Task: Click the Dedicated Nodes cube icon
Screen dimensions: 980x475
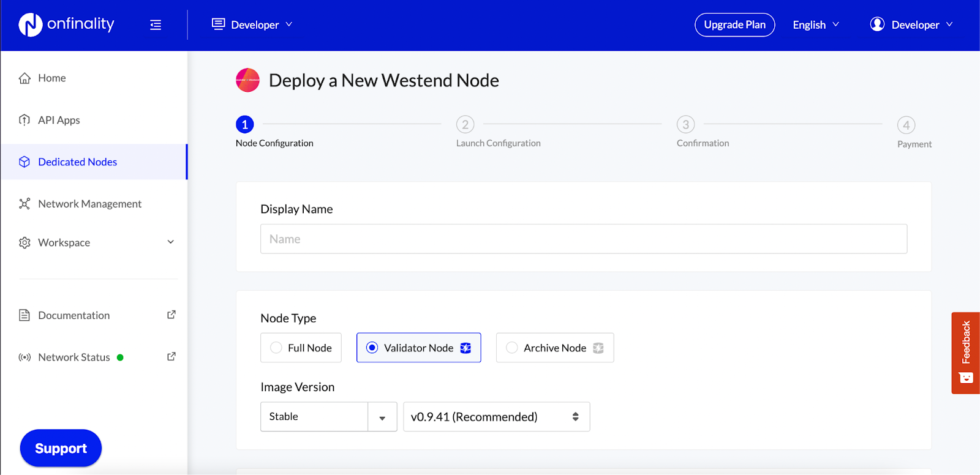Action: pos(24,162)
